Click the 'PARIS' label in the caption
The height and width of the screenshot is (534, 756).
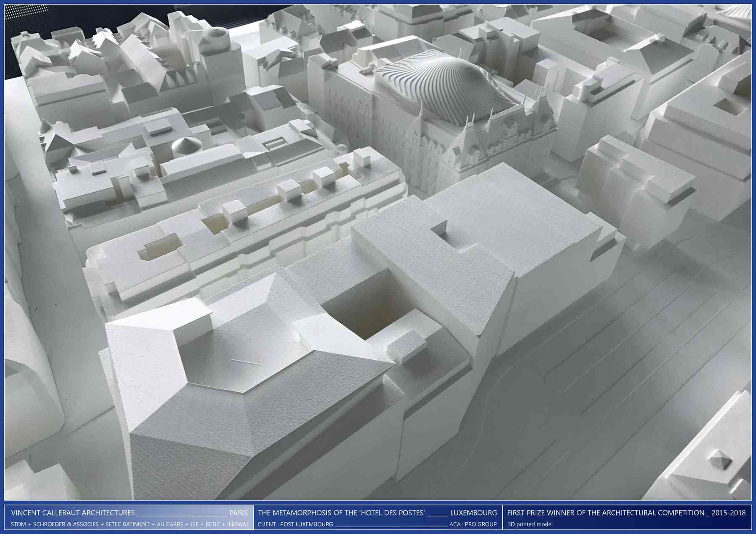tap(238, 513)
